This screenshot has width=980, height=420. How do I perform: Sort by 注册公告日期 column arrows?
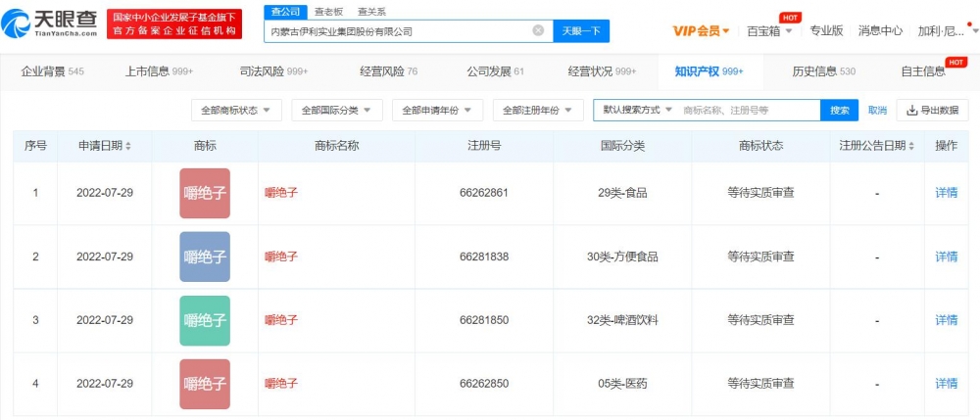tap(910, 147)
